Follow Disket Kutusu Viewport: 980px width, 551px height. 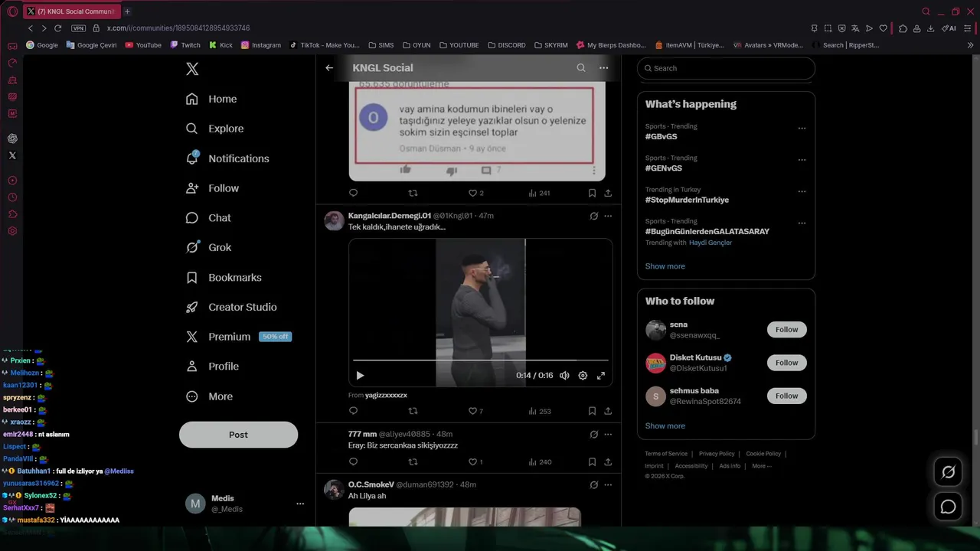point(786,363)
